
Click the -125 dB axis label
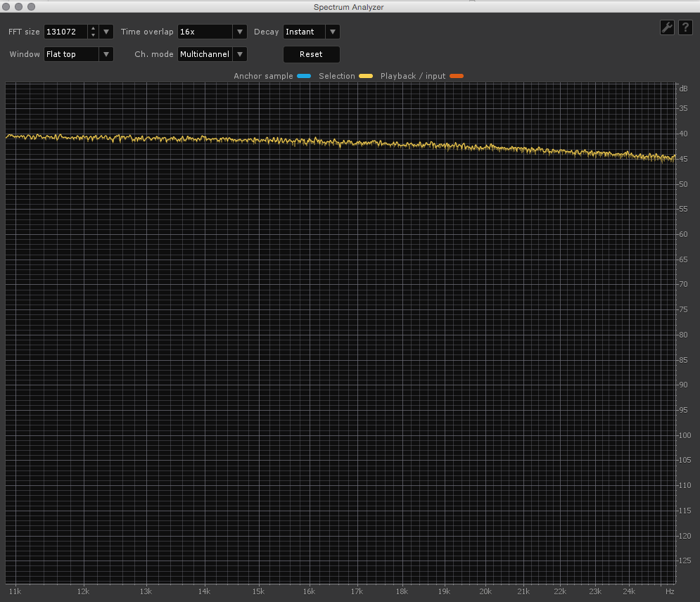pos(684,561)
